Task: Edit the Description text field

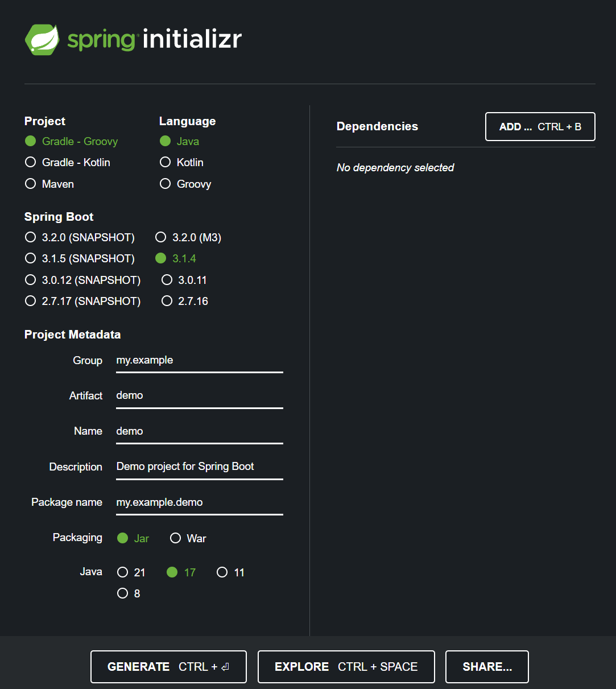Action: pyautogui.click(x=200, y=467)
